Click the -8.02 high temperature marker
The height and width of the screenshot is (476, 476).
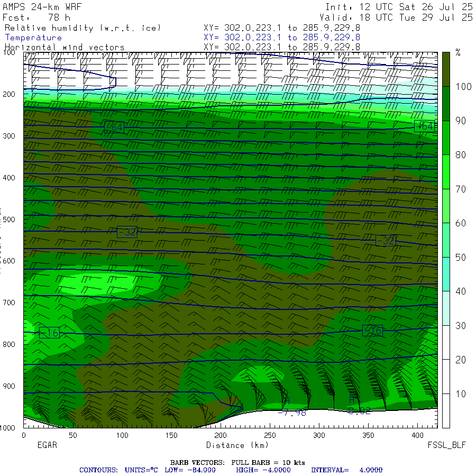pyautogui.click(x=359, y=411)
